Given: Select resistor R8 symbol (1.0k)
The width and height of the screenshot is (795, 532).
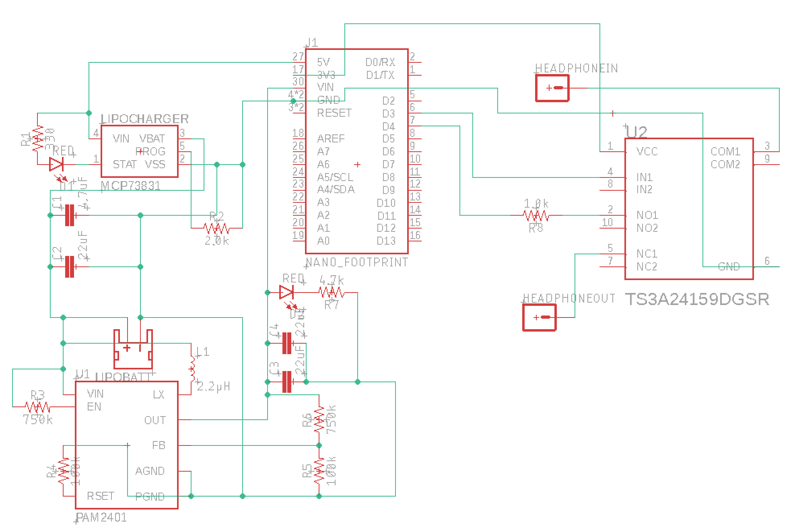Looking at the screenshot, I should tap(536, 215).
